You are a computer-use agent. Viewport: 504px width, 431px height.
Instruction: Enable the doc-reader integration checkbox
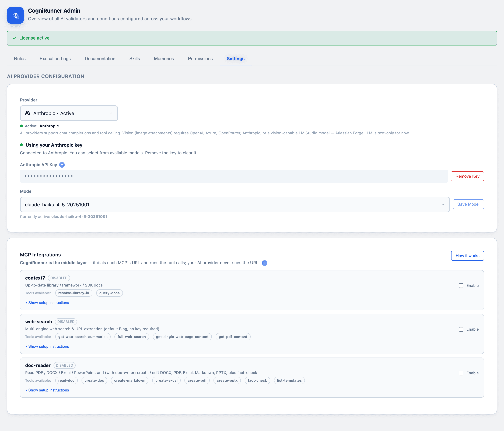coord(461,373)
